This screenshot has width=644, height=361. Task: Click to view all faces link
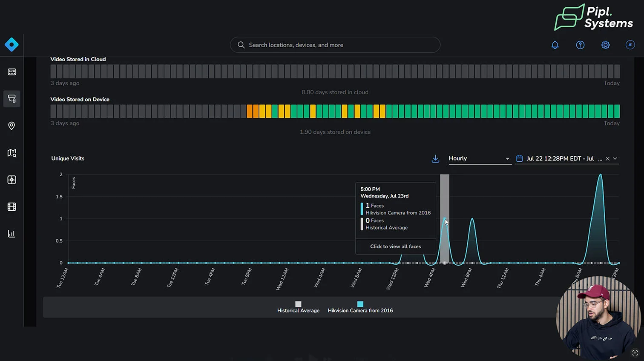click(x=395, y=246)
